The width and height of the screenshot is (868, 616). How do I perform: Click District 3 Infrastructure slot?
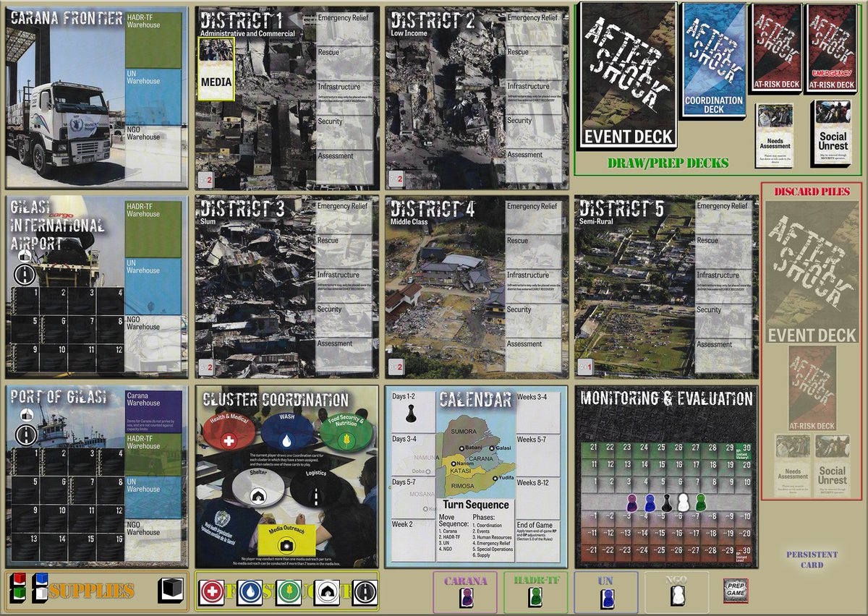(x=346, y=285)
